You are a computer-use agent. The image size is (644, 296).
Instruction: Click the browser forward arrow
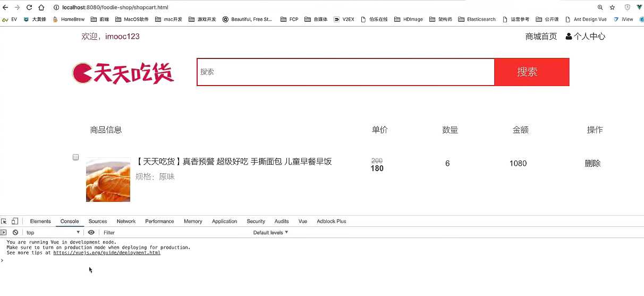(x=17, y=7)
